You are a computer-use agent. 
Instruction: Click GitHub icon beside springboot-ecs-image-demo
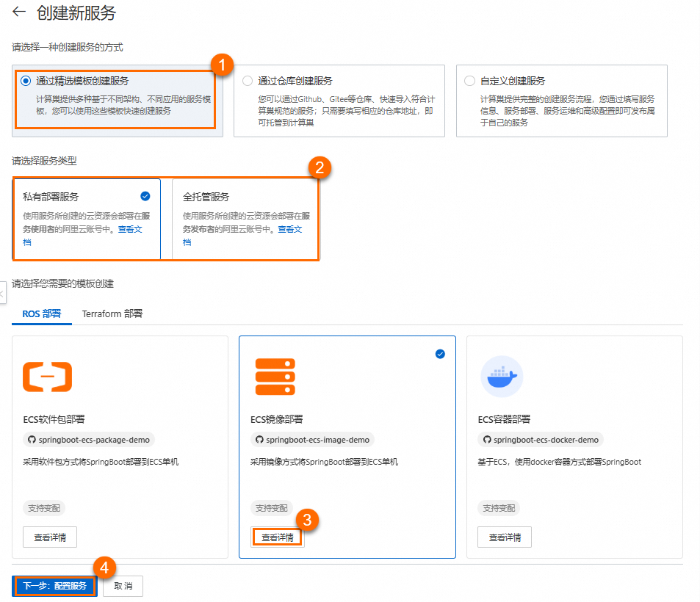point(259,440)
